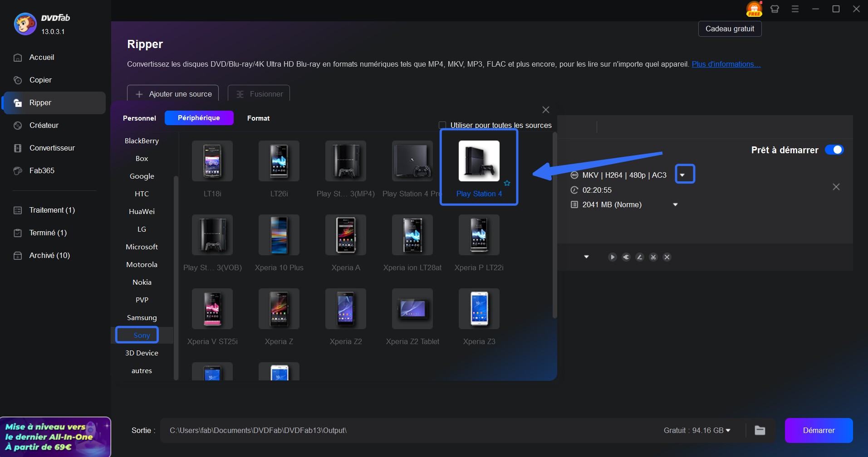Toggle the Prêt à démarrer switch
The width and height of the screenshot is (868, 457).
(834, 150)
